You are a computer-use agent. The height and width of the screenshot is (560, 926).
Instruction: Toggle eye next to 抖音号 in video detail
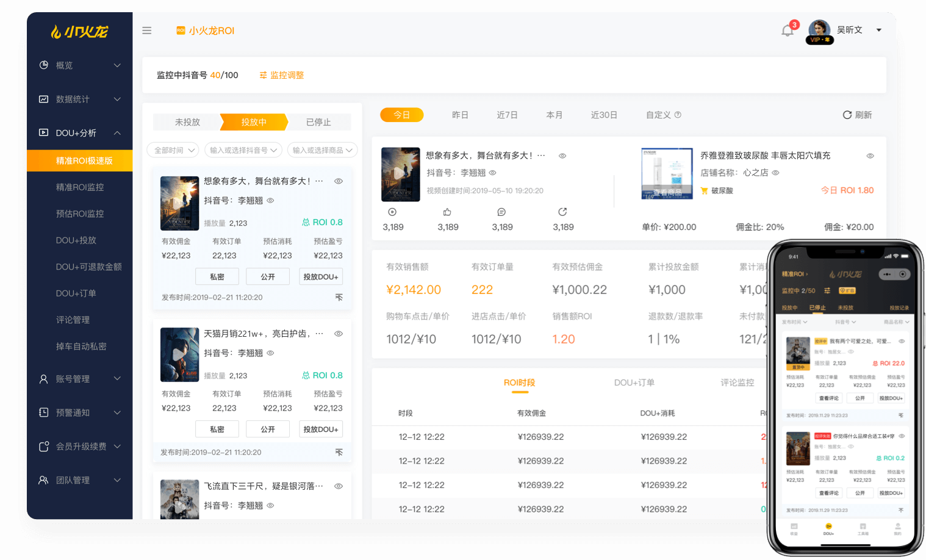[x=492, y=173]
